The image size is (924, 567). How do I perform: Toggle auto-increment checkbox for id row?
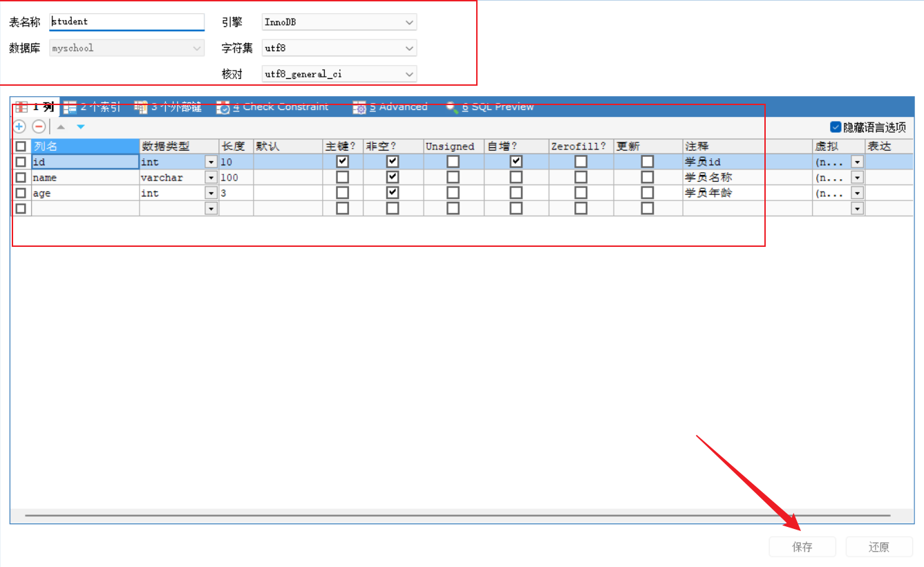516,161
